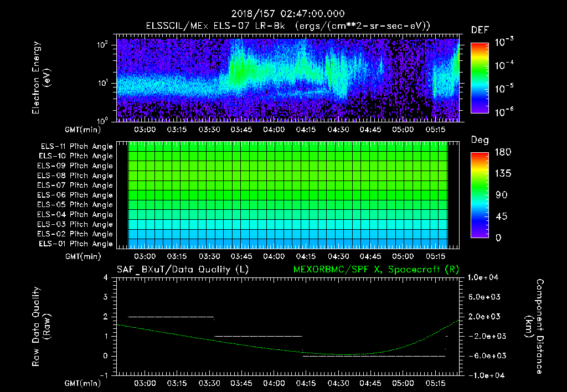Click 04:15 time label under pitch angle panel
The width and height of the screenshot is (567, 392).
point(306,257)
